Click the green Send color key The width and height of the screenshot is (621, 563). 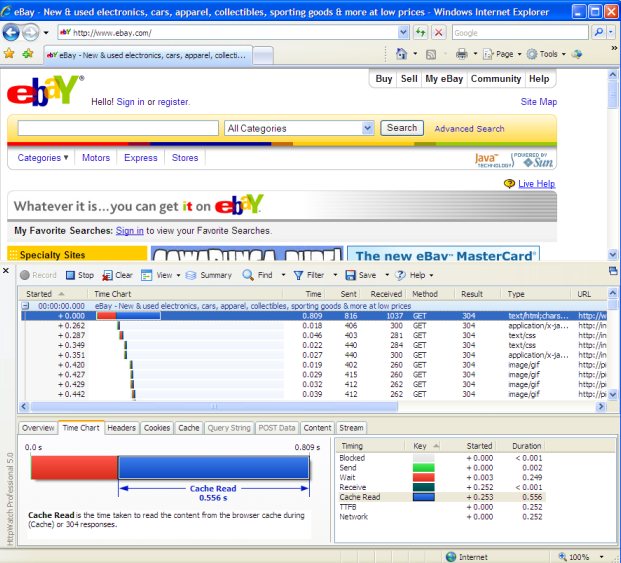[x=423, y=468]
